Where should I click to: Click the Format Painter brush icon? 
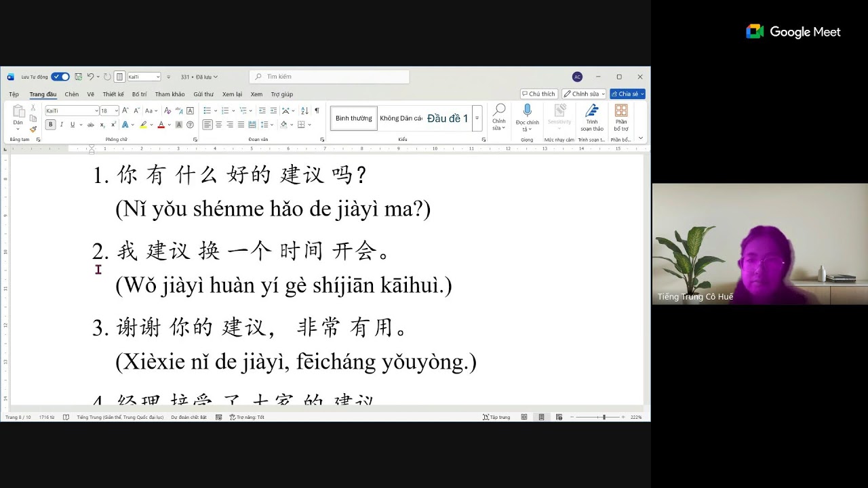pos(33,129)
